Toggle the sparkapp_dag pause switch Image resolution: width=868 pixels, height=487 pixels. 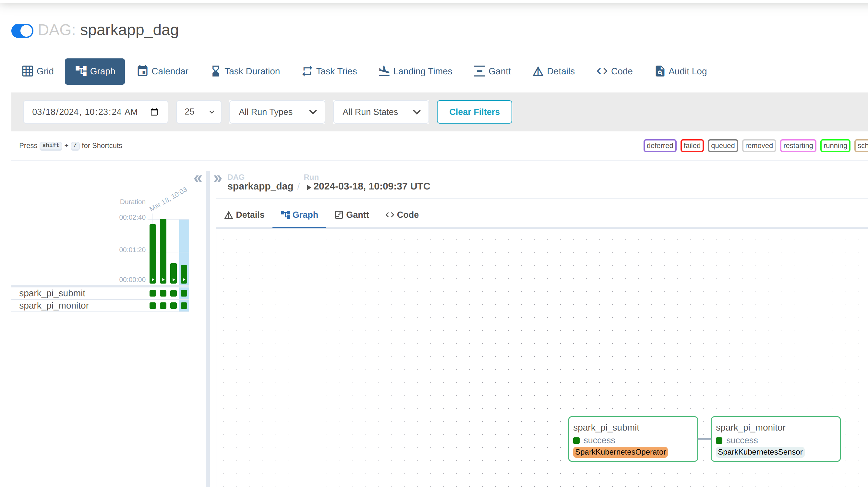(x=22, y=31)
